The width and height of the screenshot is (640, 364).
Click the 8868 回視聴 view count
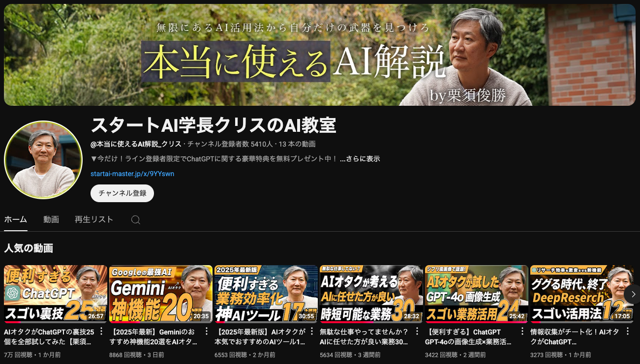(x=125, y=355)
